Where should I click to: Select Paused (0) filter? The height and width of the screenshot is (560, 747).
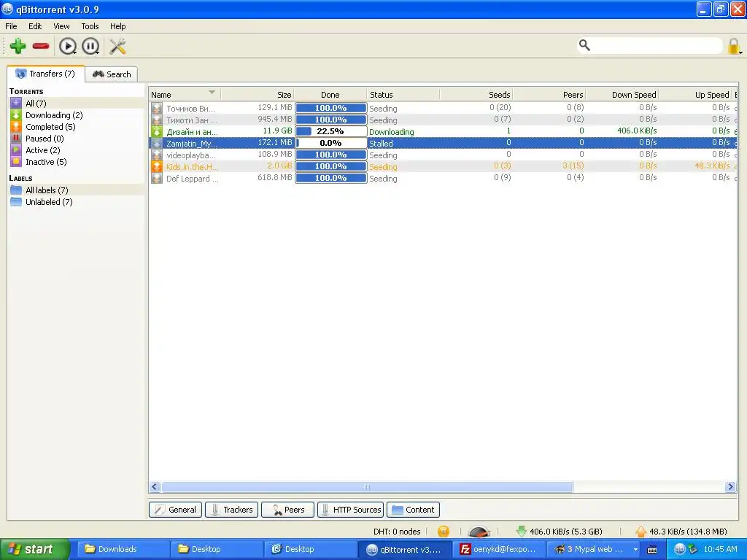[x=76, y=139]
